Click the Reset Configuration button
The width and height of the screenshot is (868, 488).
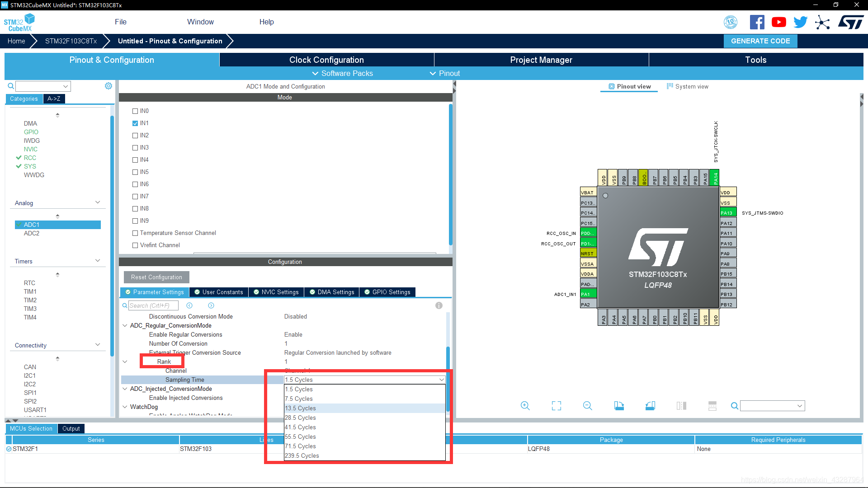pyautogui.click(x=156, y=277)
